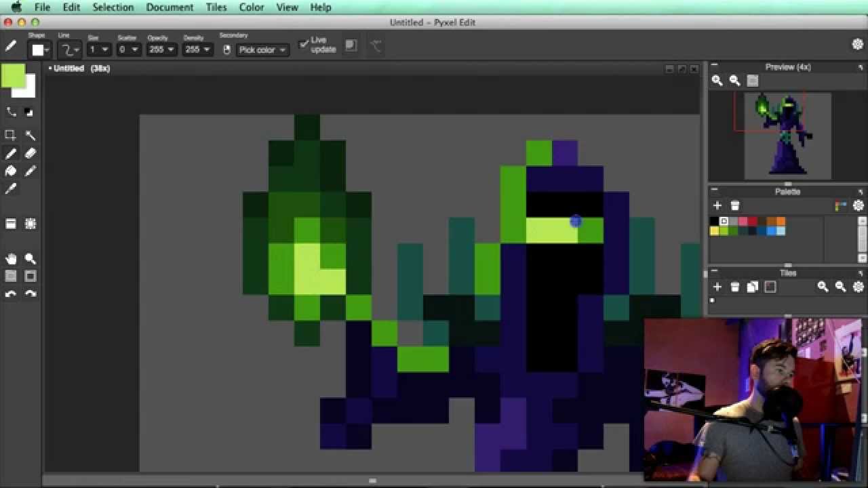Zoom in the Preview panel
This screenshot has width=868, height=488.
click(x=717, y=81)
